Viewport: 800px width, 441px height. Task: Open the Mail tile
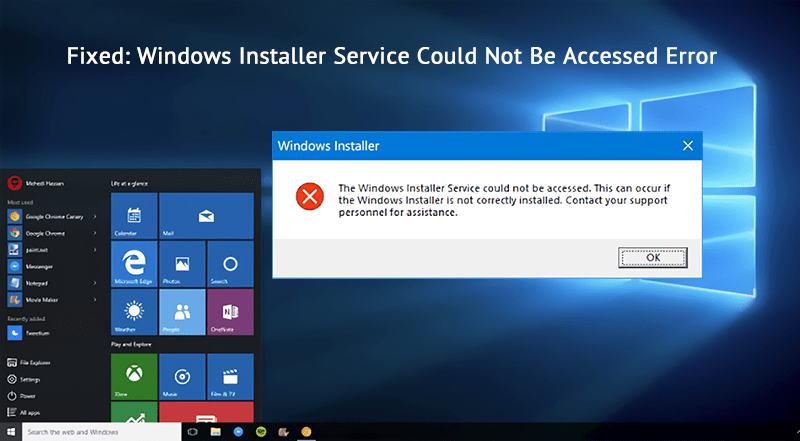coord(206,216)
